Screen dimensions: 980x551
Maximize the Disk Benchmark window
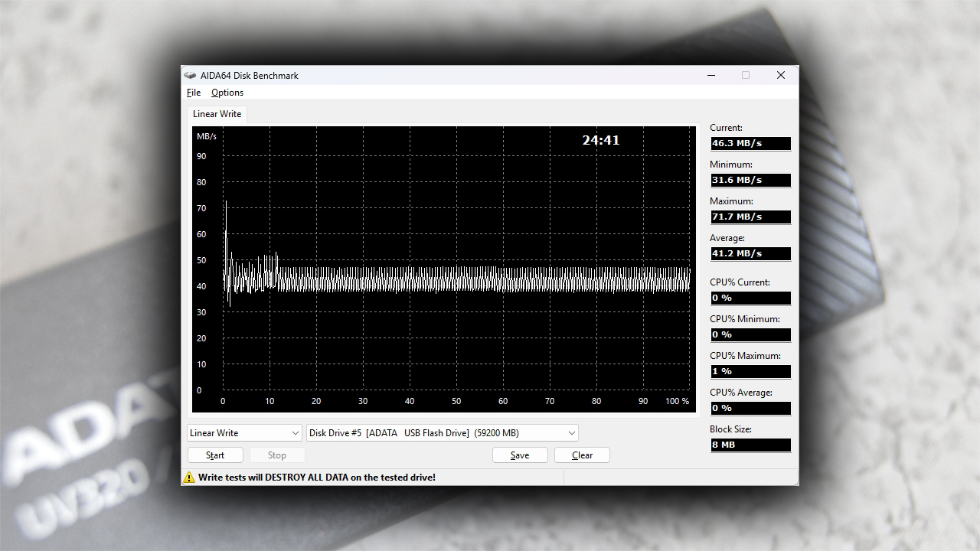pyautogui.click(x=746, y=75)
